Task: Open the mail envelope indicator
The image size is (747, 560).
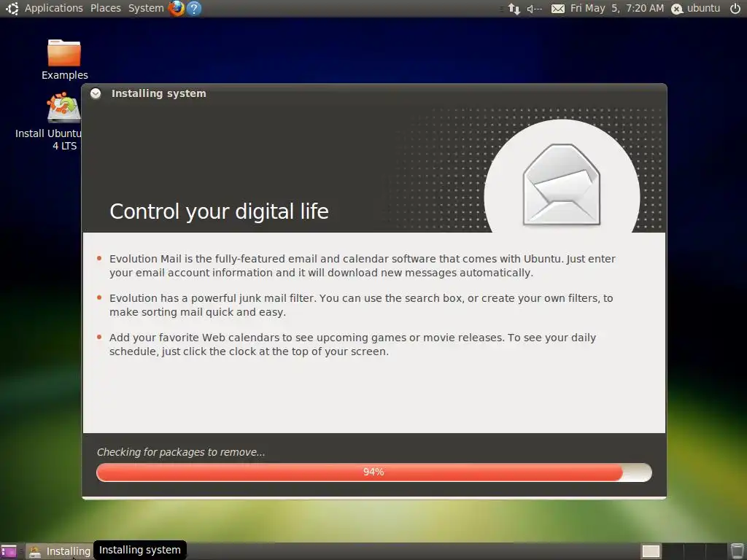Action: [x=558, y=9]
